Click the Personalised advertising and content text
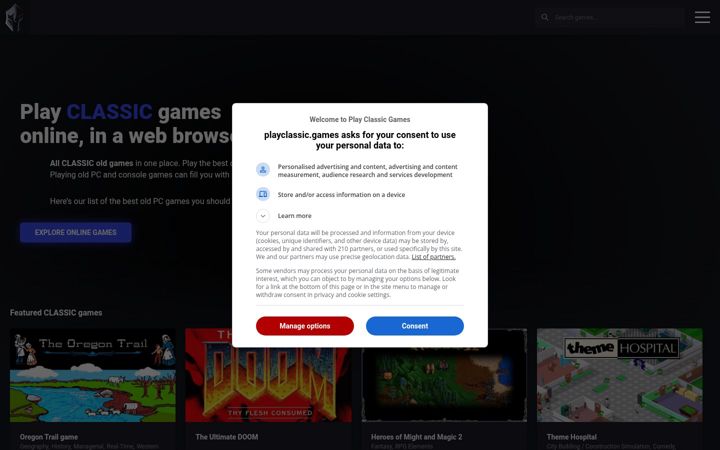Viewport: 720px width, 450px height. coord(367,170)
